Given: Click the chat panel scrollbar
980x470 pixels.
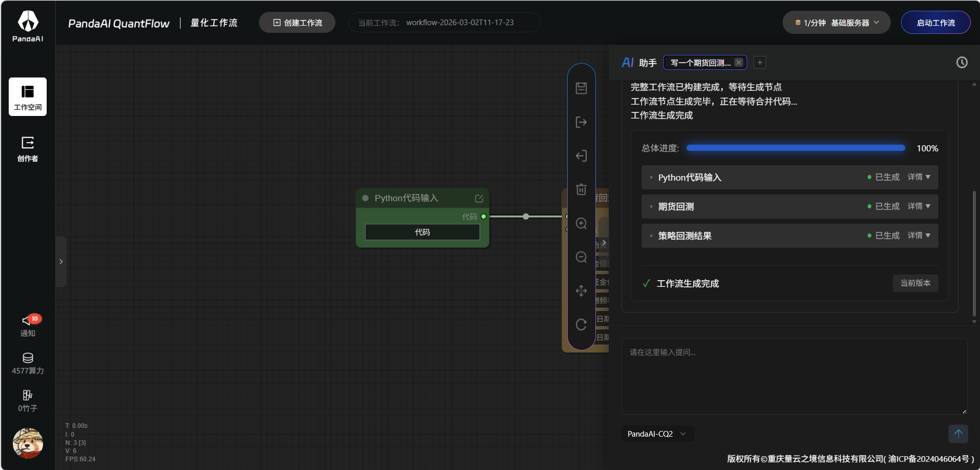Looking at the screenshot, I should (x=974, y=254).
